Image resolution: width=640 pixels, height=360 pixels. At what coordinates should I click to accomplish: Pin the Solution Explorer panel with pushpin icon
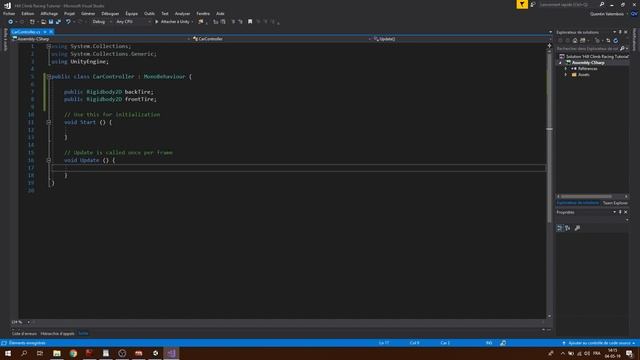click(620, 32)
